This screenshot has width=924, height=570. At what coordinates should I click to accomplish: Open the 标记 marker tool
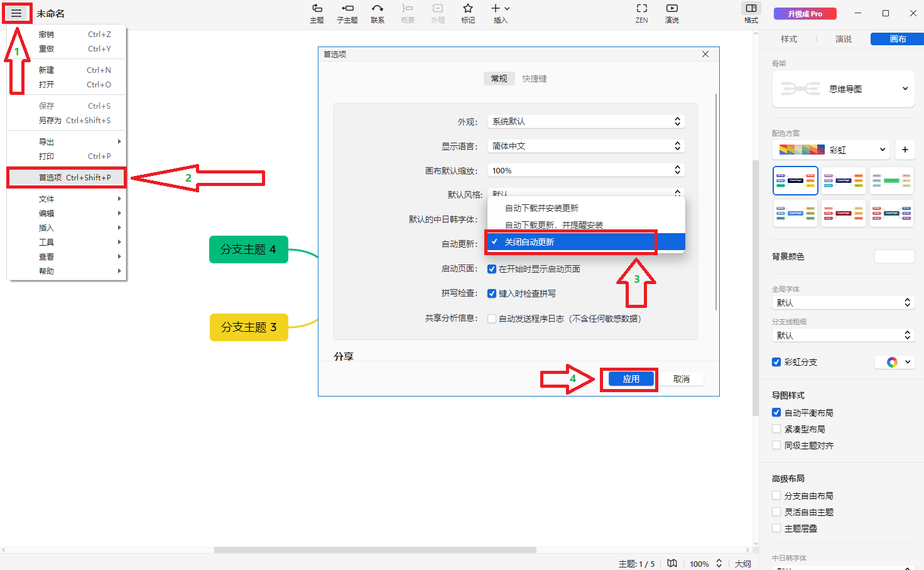468,13
